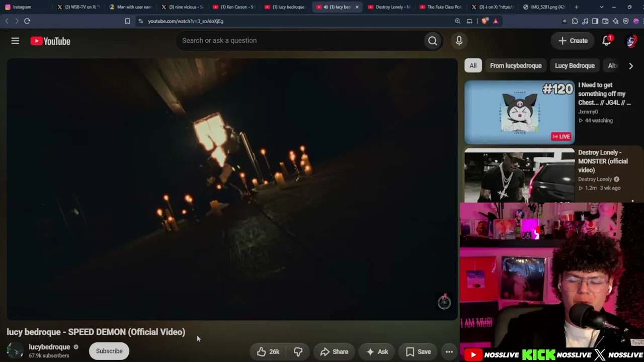Filter by From lucybedroque chip

click(516, 66)
